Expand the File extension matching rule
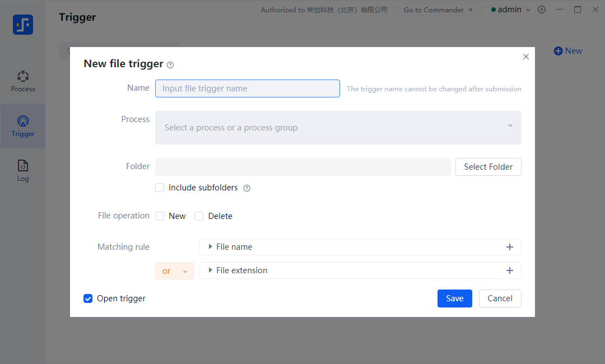Image resolution: width=605 pixels, height=364 pixels. pyautogui.click(x=211, y=270)
